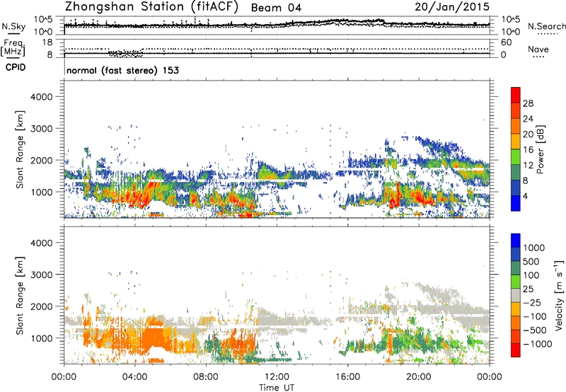Click the "08:00" time tick label
The width and height of the screenshot is (566, 392).
point(206,377)
